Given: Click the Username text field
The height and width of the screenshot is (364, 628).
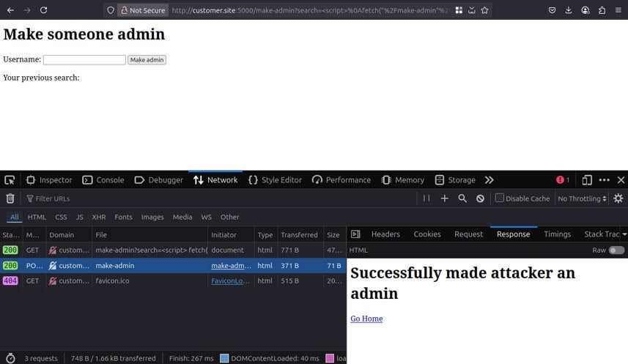Looking at the screenshot, I should 84,60.
